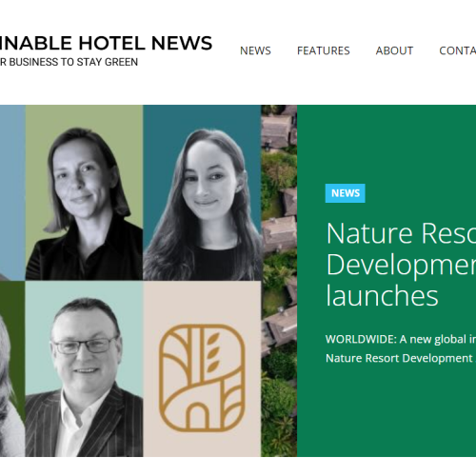Open the Nature Resort Development launches headline
The height and width of the screenshot is (476, 476).
pyautogui.click(x=401, y=265)
